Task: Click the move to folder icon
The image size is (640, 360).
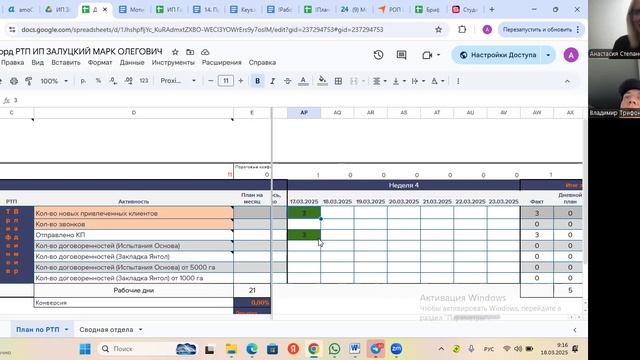Action: coord(190,52)
